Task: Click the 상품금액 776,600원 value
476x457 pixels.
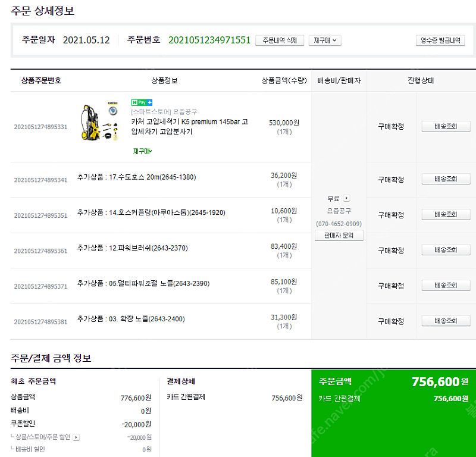Action: click(136, 397)
